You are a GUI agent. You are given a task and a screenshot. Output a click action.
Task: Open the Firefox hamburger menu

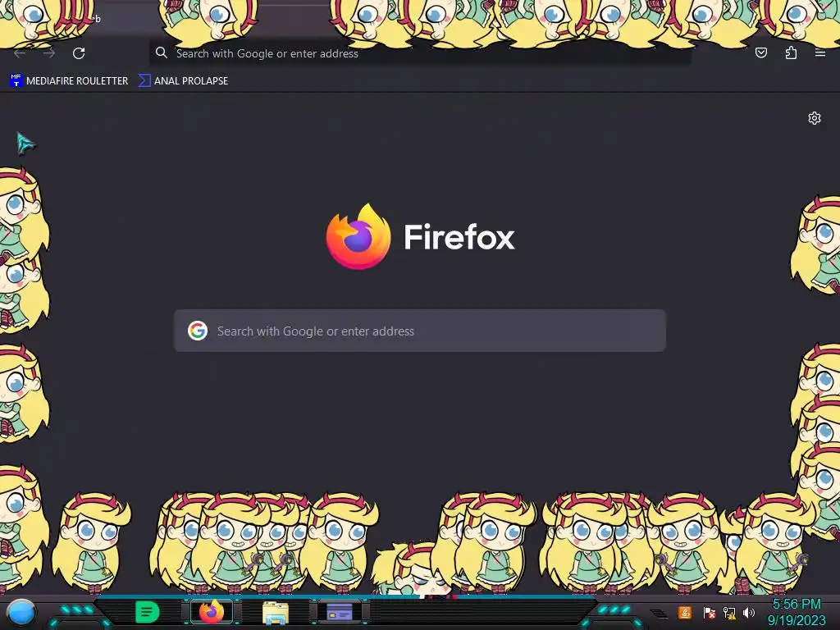point(820,52)
